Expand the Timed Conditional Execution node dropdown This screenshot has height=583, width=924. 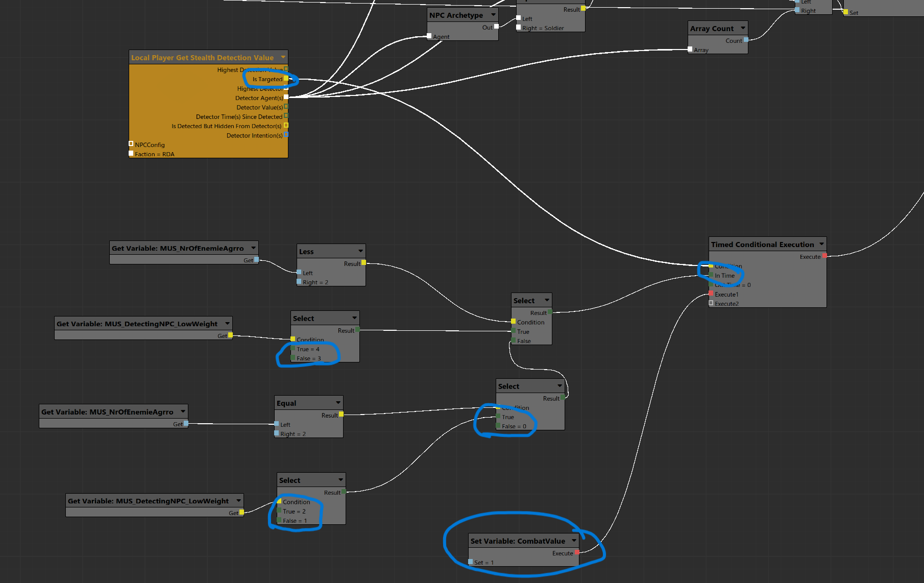[x=821, y=244]
